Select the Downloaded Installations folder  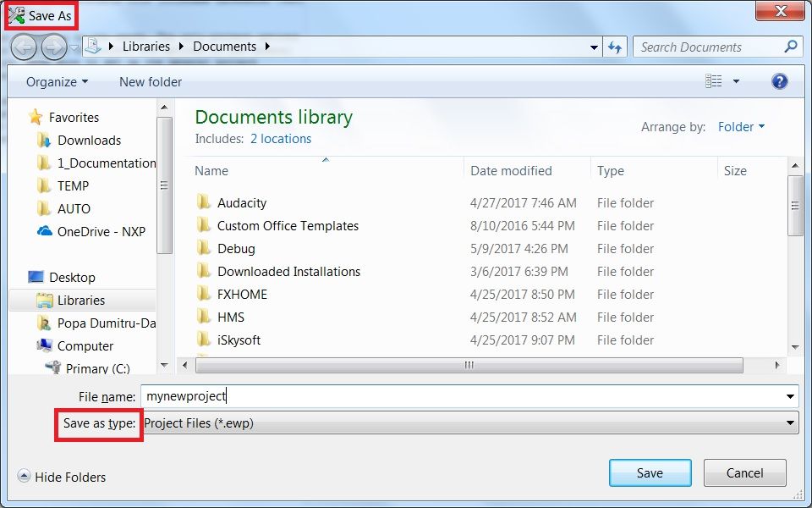[x=288, y=272]
